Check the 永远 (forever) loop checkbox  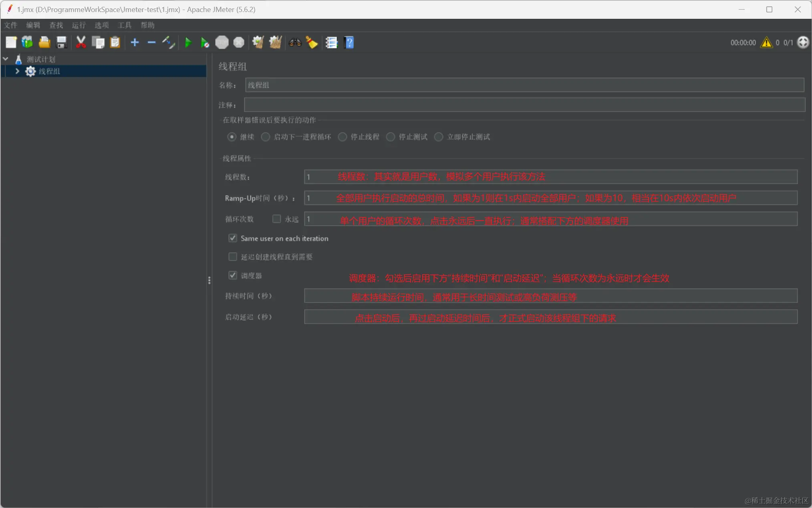pos(276,219)
